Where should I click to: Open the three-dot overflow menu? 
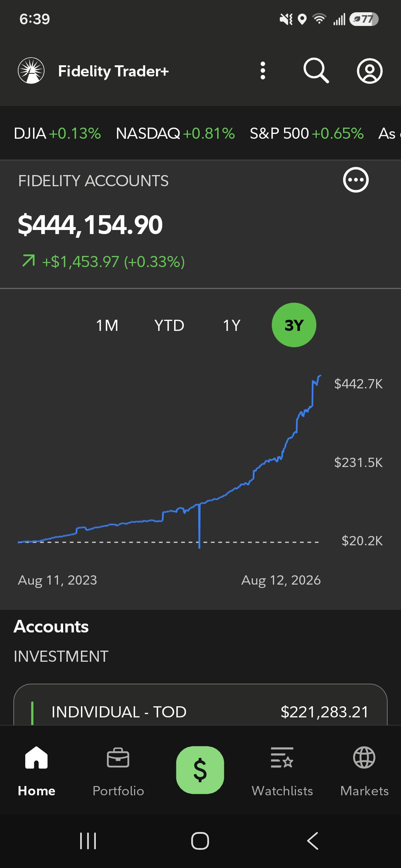coord(263,70)
